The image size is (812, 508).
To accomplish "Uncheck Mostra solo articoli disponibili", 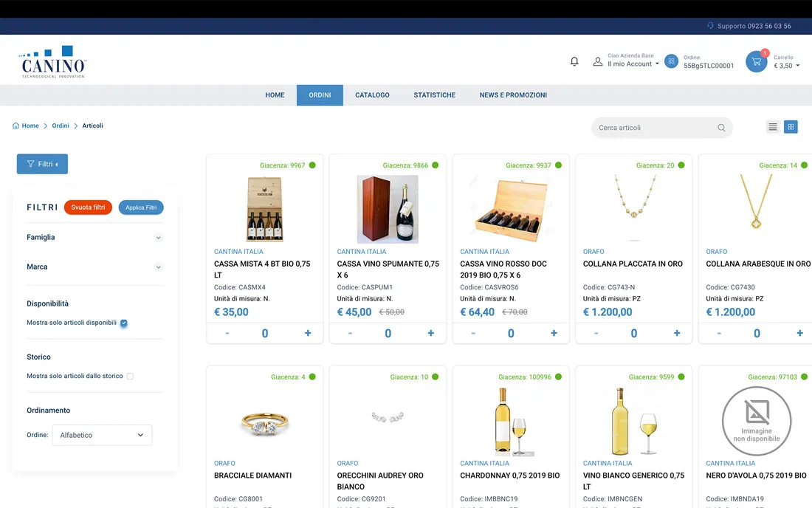I will tap(124, 323).
